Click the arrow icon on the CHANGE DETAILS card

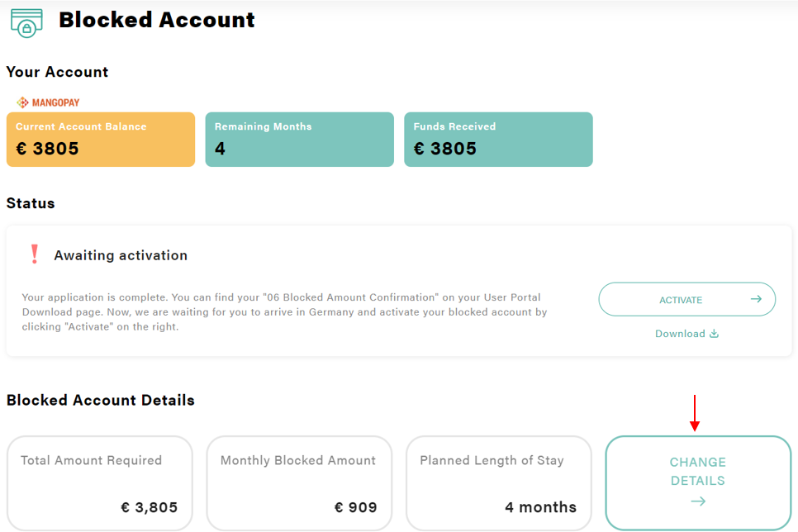coord(697,501)
